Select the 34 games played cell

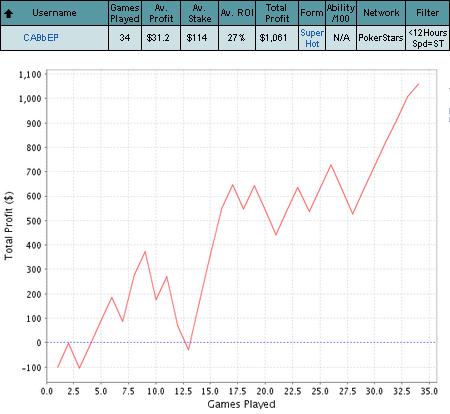tap(125, 38)
